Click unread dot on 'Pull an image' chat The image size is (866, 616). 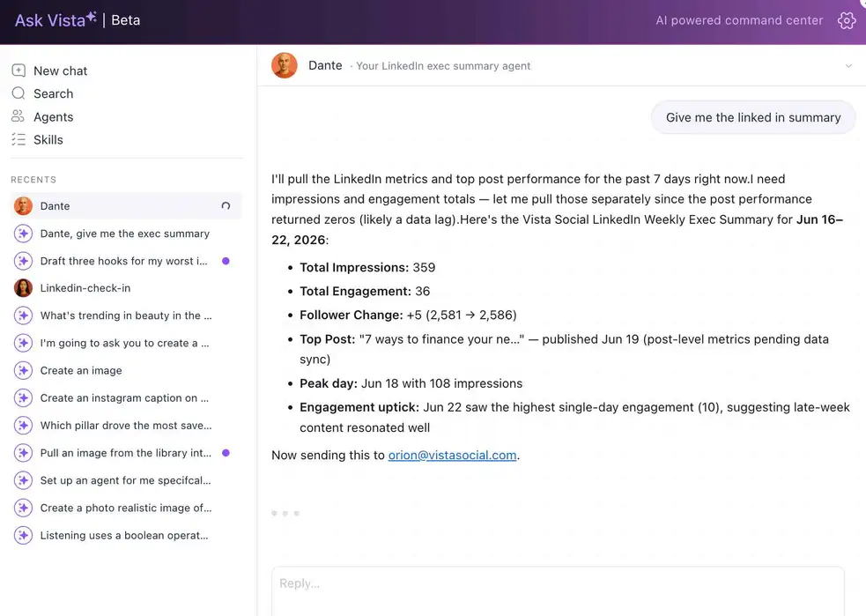pos(226,453)
